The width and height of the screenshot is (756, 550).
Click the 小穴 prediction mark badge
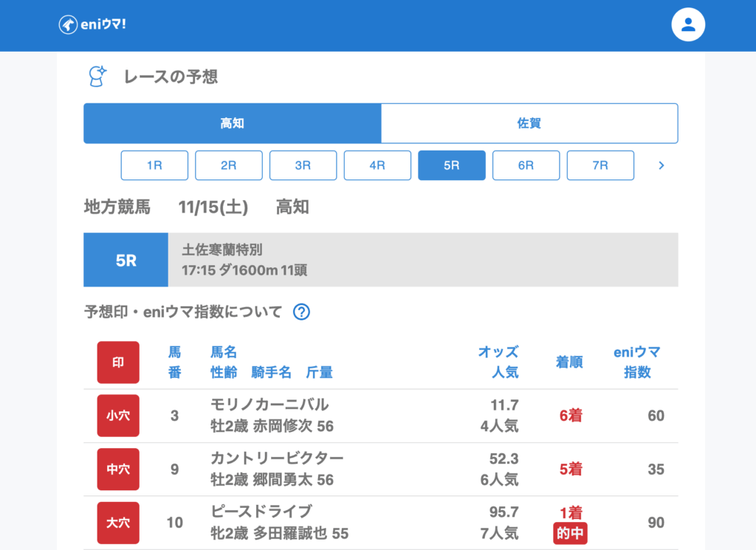click(x=118, y=416)
